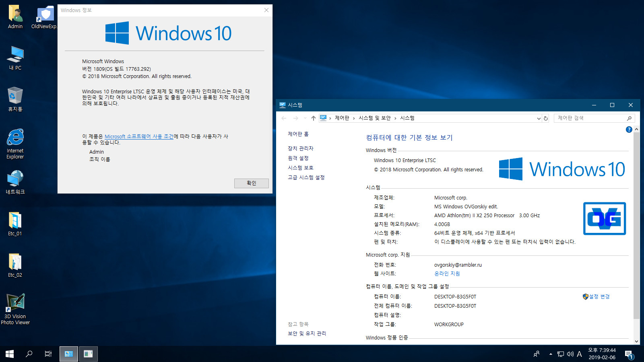
Task: Open Task View on the taskbar
Action: click(48, 354)
